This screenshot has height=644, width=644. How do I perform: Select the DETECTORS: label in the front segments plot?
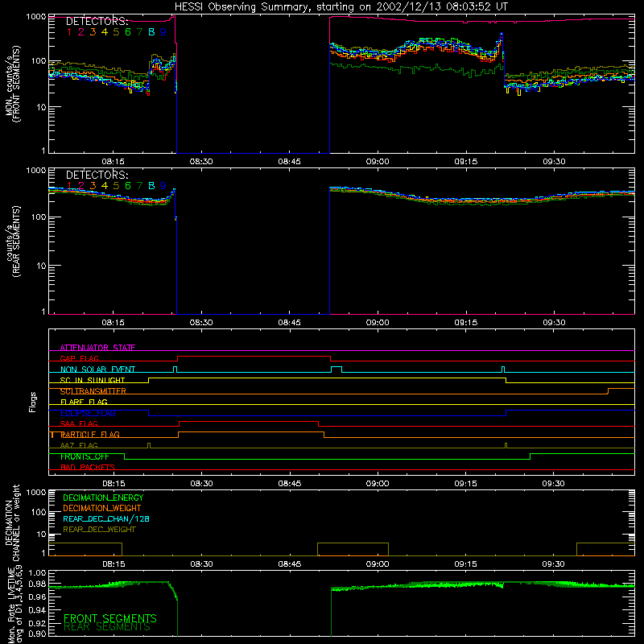coord(97,22)
